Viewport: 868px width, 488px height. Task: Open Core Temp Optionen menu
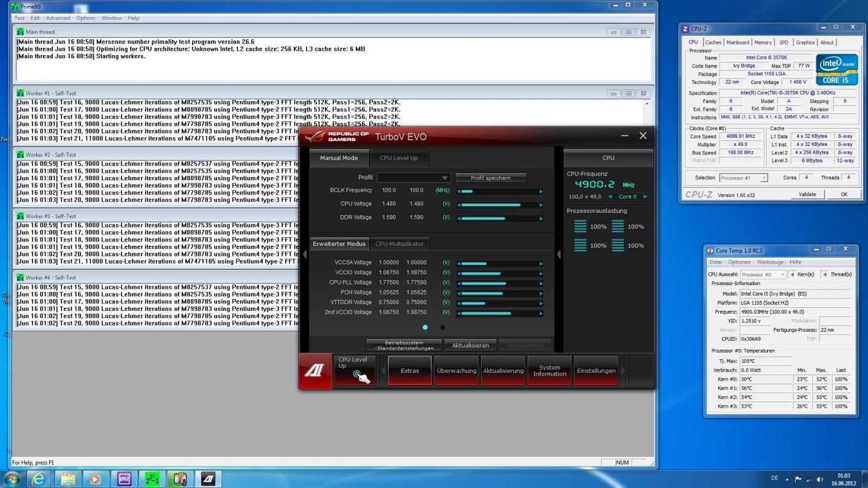point(739,262)
